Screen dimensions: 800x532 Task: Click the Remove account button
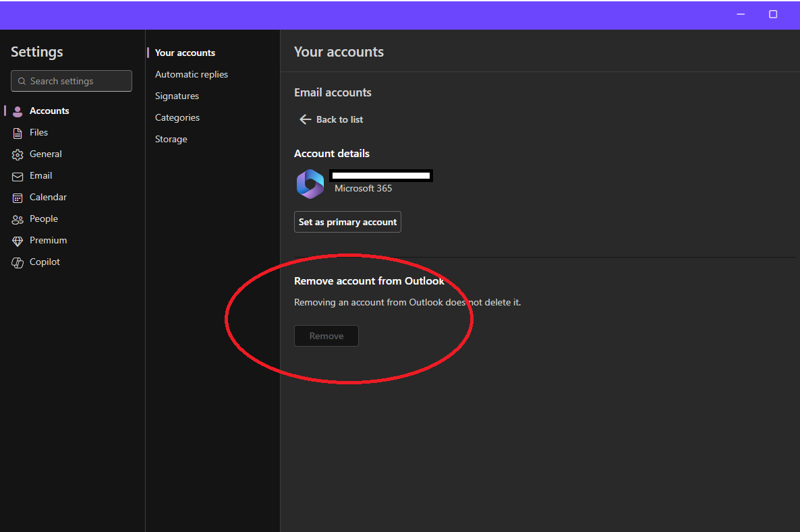pos(326,336)
